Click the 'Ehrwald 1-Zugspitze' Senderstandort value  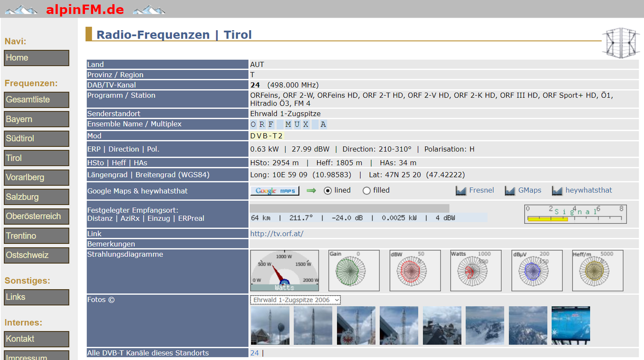click(285, 114)
